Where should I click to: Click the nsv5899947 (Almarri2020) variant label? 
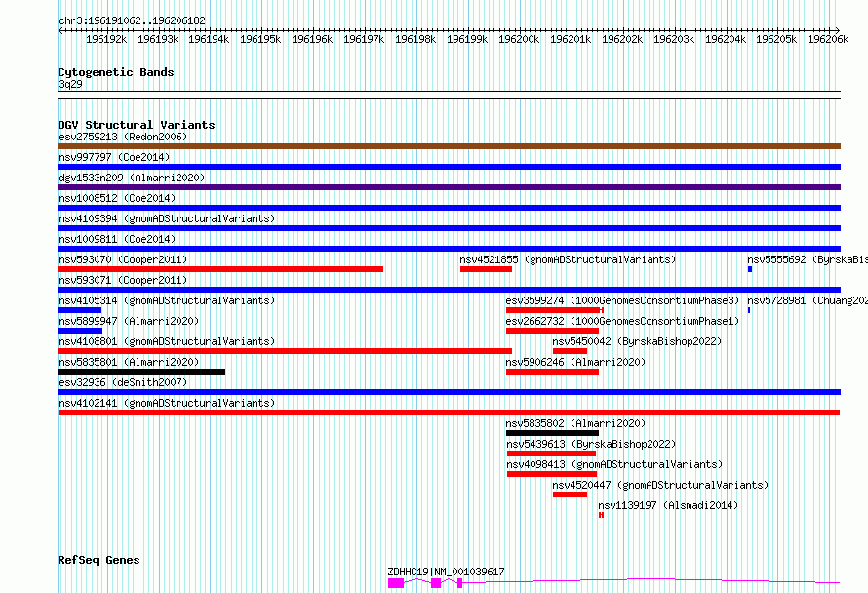pyautogui.click(x=129, y=321)
